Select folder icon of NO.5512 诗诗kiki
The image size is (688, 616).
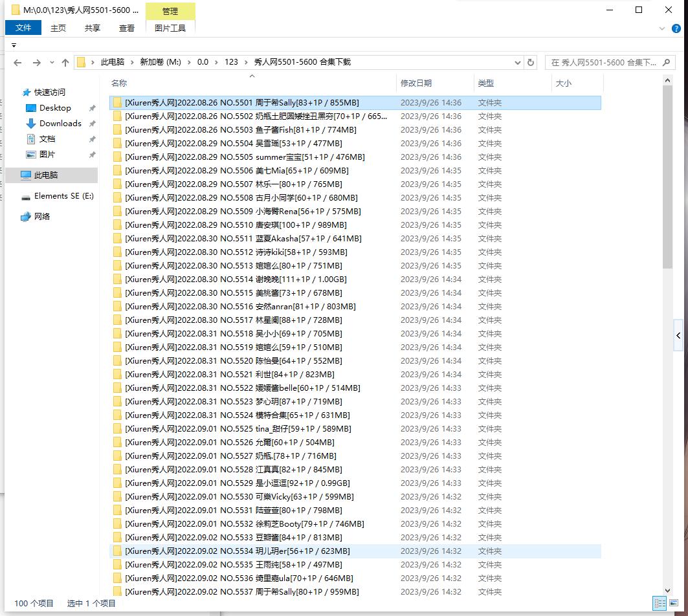(x=117, y=252)
